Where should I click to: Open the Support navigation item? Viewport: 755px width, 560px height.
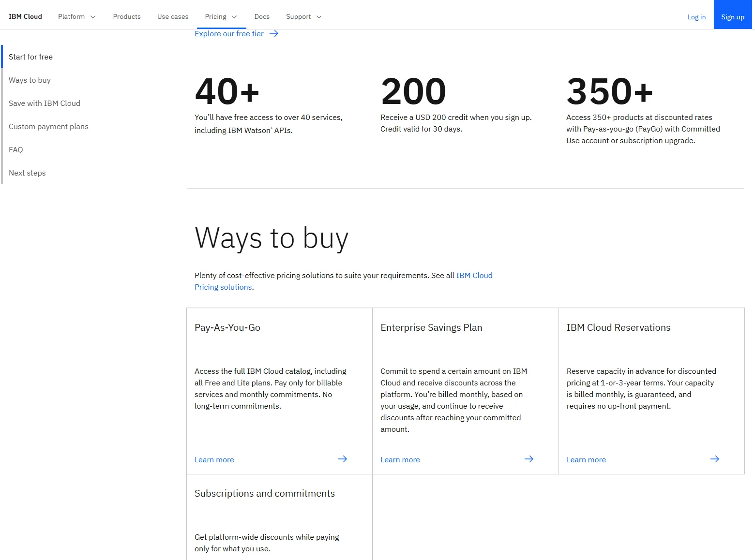click(304, 16)
